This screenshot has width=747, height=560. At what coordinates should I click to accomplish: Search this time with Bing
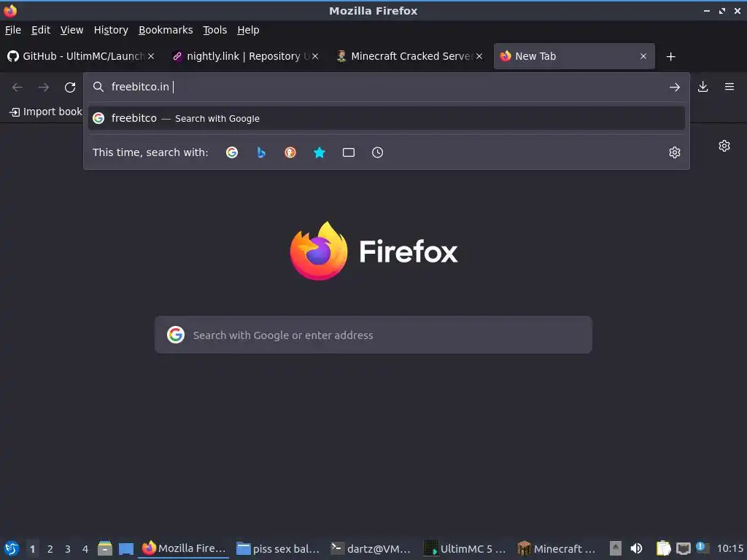(261, 152)
